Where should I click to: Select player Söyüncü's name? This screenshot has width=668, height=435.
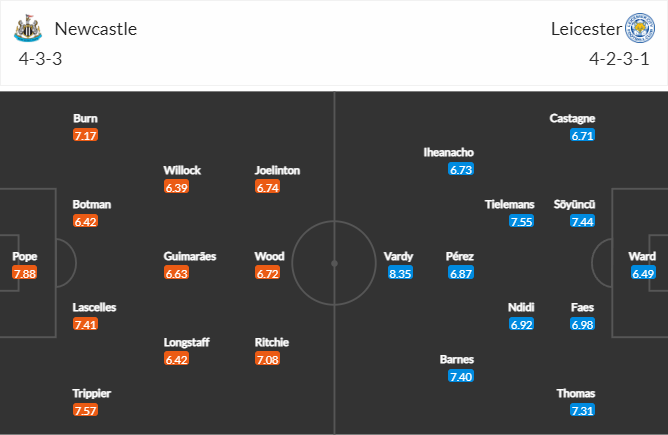click(574, 204)
